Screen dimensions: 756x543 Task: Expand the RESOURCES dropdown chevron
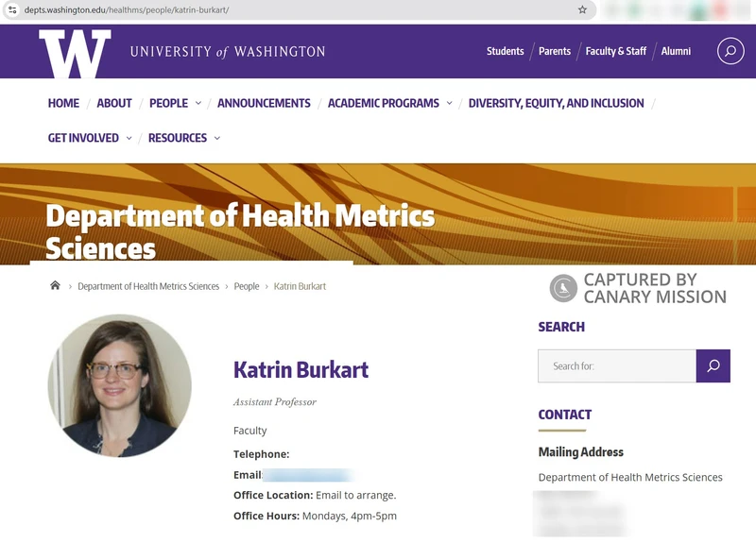(x=217, y=138)
